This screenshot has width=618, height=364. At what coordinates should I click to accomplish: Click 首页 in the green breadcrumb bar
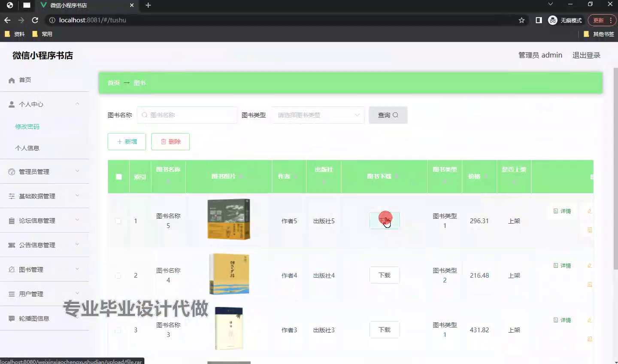coord(114,83)
